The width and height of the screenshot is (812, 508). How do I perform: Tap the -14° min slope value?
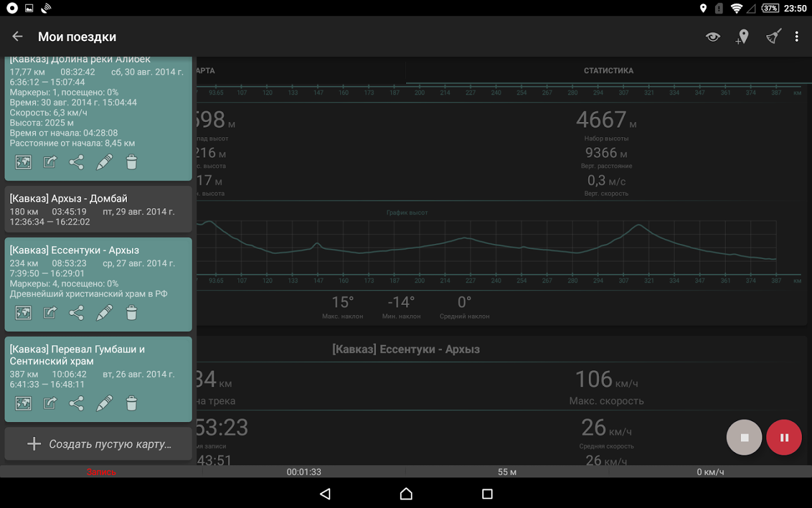(x=401, y=303)
